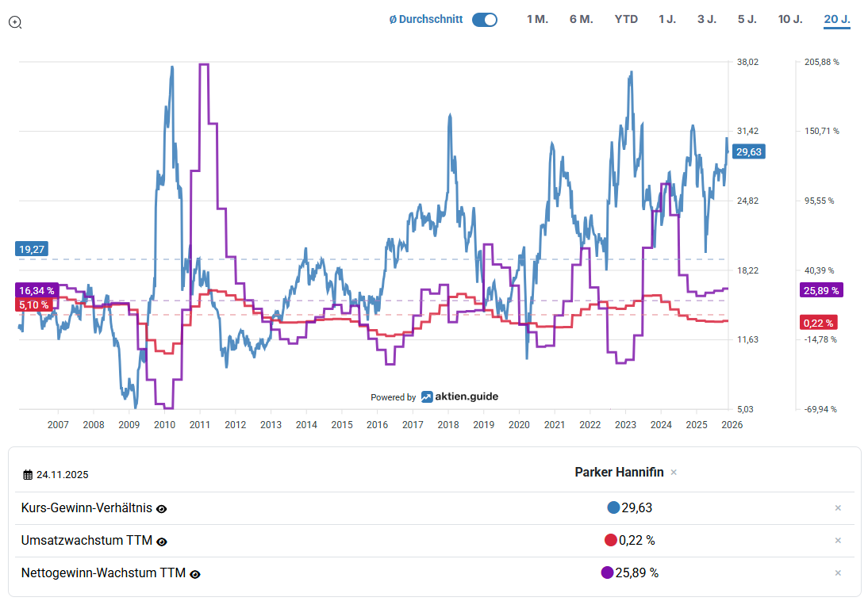
Task: Switch to the YTD time range
Action: pos(626,20)
